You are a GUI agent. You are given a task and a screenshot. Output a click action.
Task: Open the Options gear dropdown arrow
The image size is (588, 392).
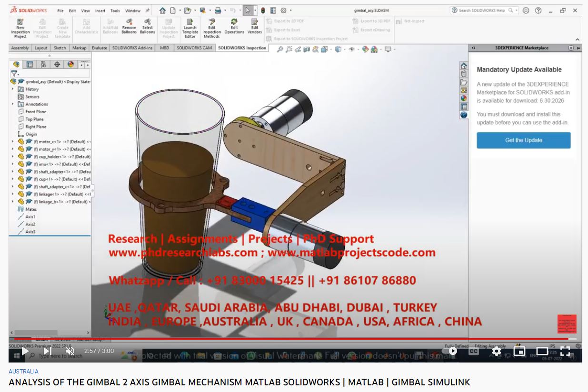290,10
